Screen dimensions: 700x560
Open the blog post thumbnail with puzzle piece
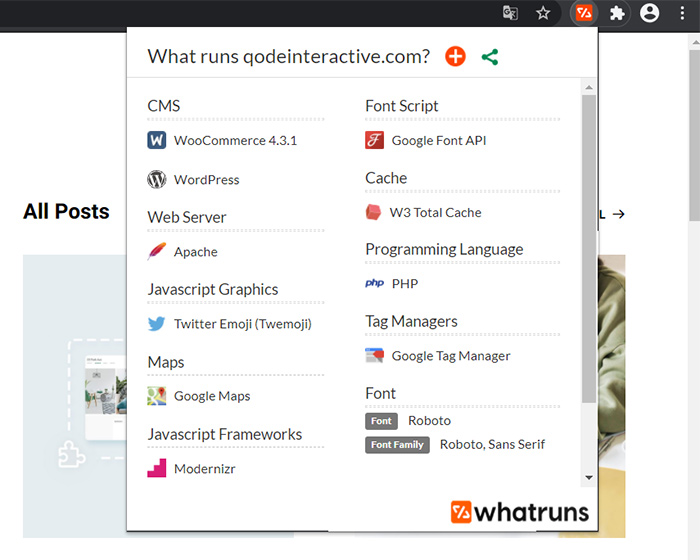[75, 396]
